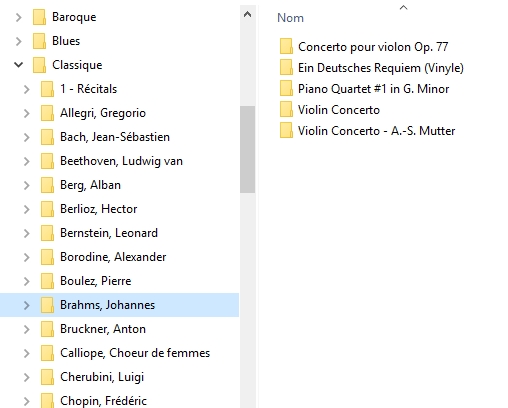508x408 pixels.
Task: Click the Brahms, Johannes folder icon
Action: (x=47, y=305)
